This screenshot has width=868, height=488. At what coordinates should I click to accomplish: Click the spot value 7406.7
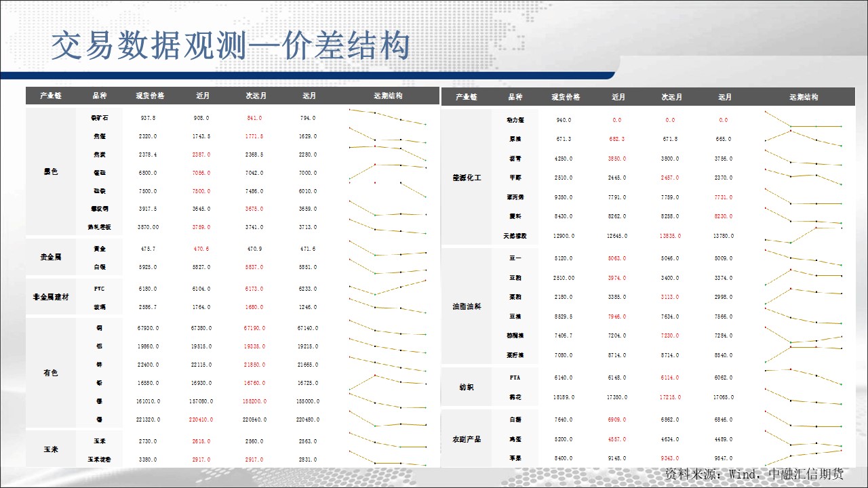pyautogui.click(x=564, y=335)
